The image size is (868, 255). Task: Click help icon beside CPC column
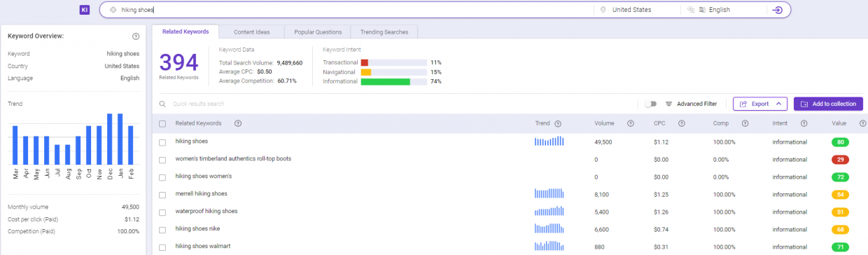click(x=681, y=123)
